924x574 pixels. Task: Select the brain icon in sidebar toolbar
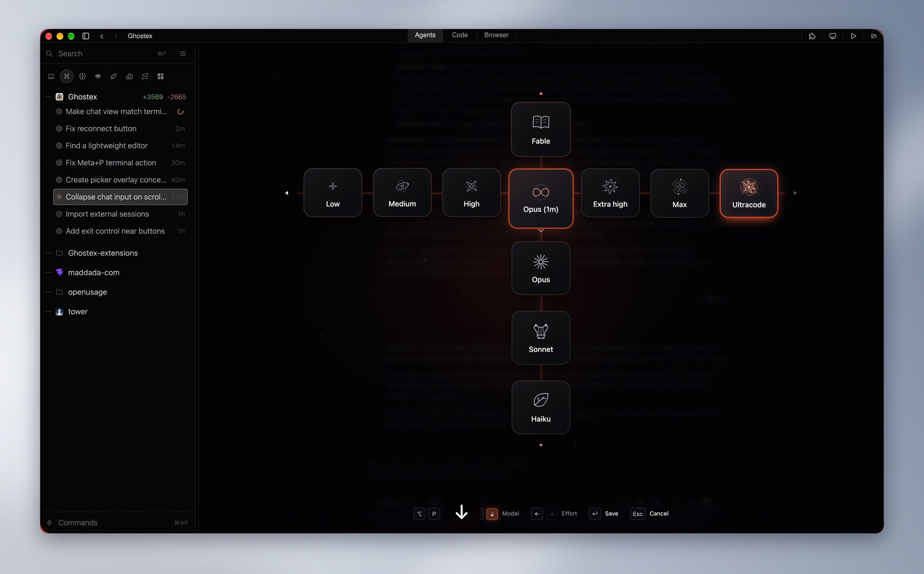click(x=82, y=76)
